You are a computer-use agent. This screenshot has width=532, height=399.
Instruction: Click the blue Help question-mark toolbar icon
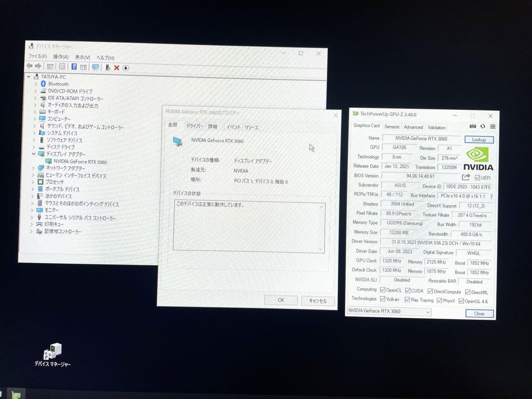pos(74,66)
